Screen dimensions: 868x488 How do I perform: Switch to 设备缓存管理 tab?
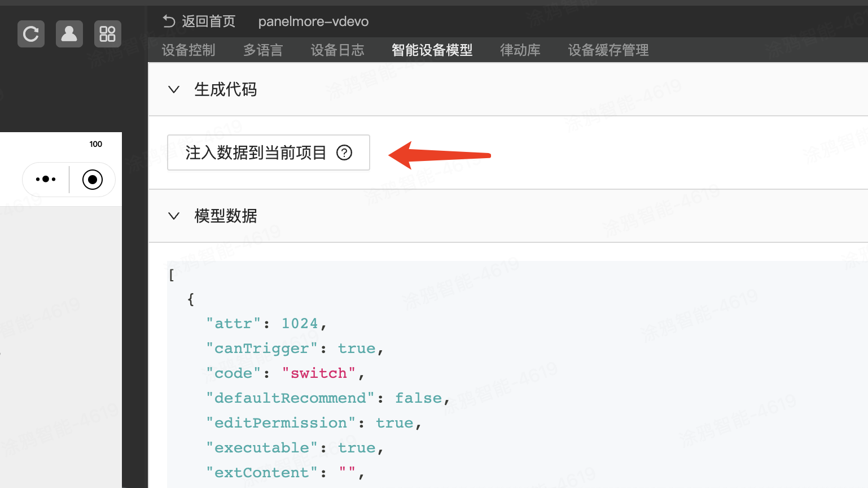click(x=608, y=50)
